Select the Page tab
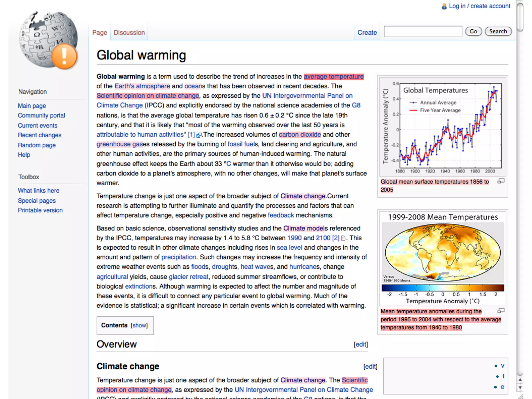532x399 pixels. tap(99, 33)
